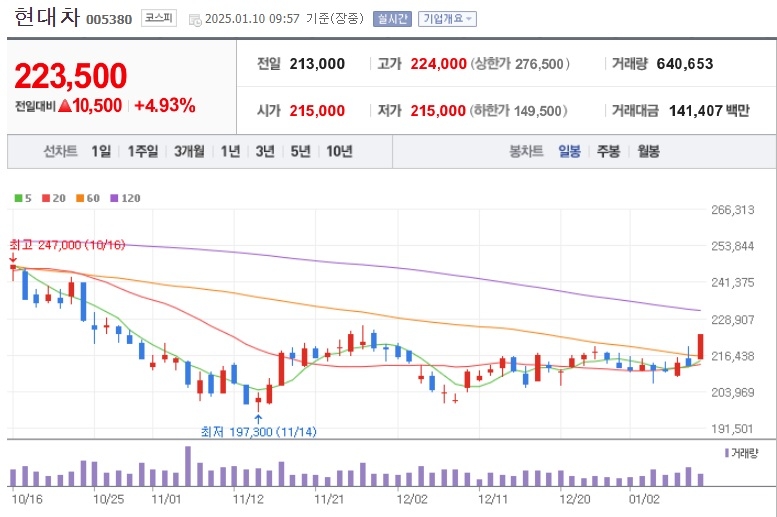
Task: Click the trading value 141,407 백만
Action: [709, 111]
